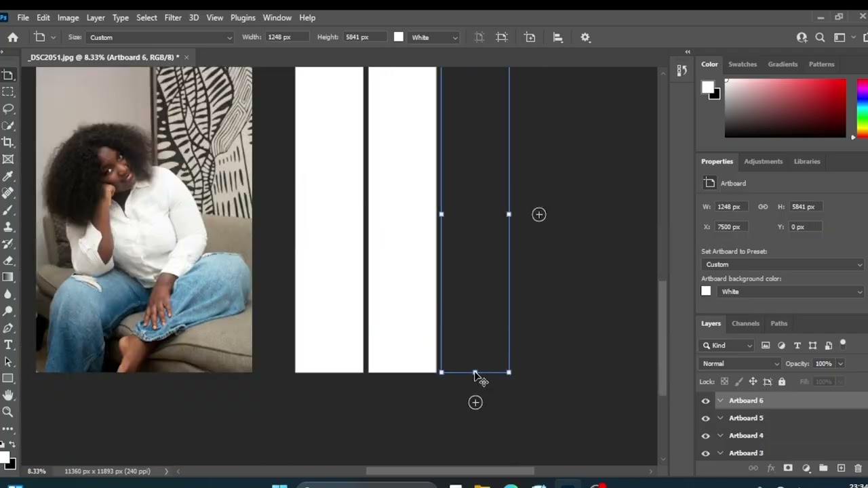The width and height of the screenshot is (868, 488).
Task: Toggle lock position
Action: pos(753,382)
